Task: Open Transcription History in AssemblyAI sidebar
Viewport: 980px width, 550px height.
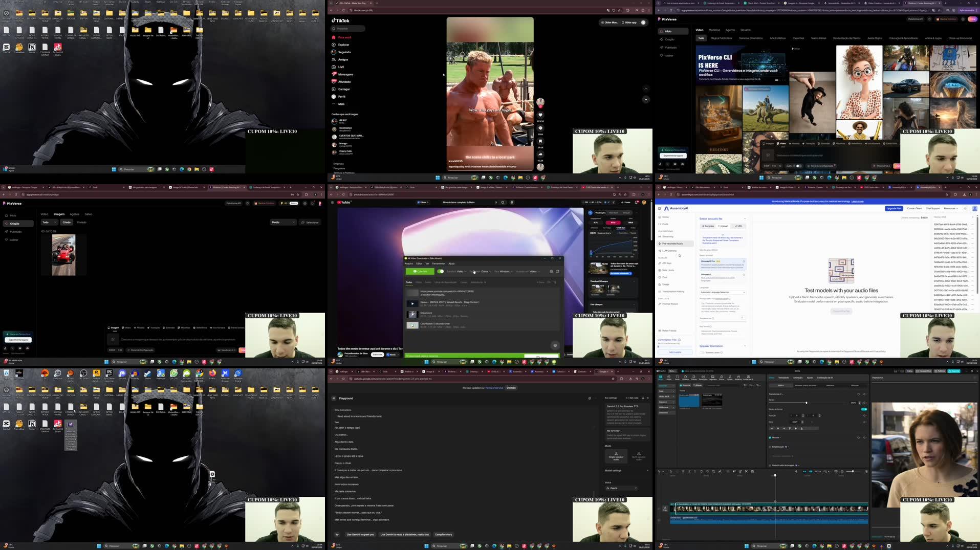Action: pyautogui.click(x=672, y=291)
